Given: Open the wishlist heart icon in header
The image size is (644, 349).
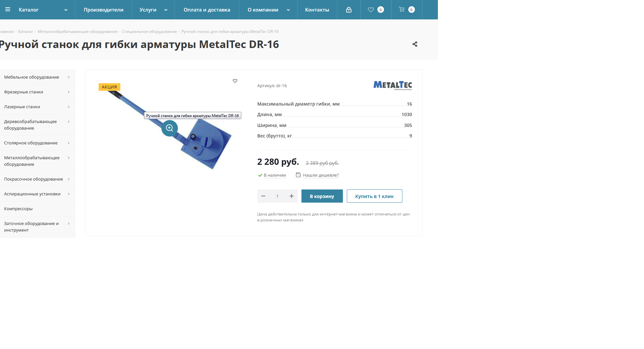Looking at the screenshot, I should pos(371,10).
